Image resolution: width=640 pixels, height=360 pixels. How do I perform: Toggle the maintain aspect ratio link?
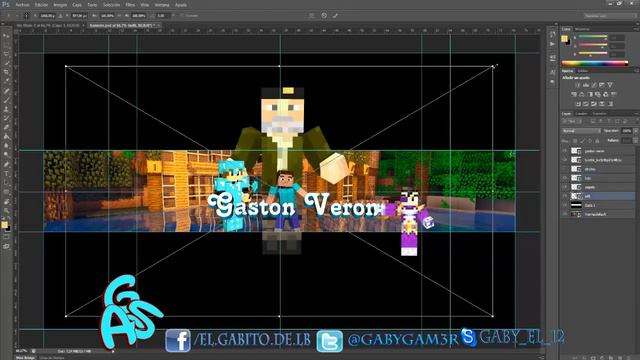(x=119, y=16)
